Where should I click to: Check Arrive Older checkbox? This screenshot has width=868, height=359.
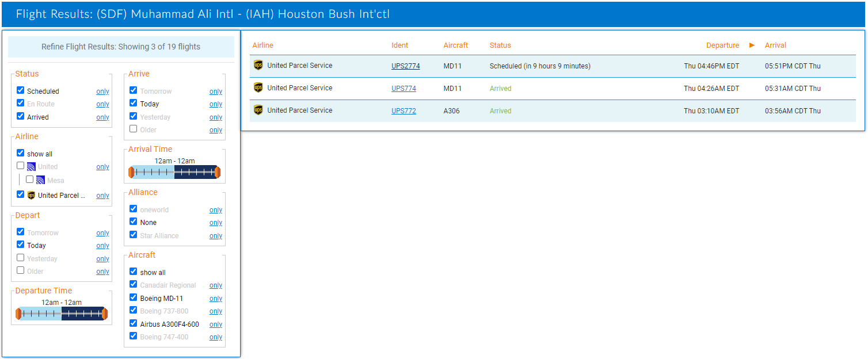click(134, 129)
